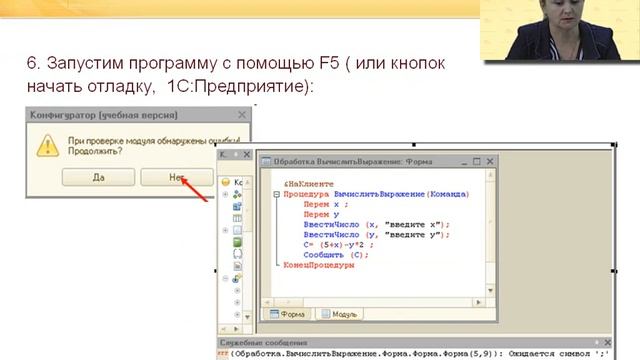Click the editor window title bar icon
Screen dimensions: 640x360
click(266, 161)
